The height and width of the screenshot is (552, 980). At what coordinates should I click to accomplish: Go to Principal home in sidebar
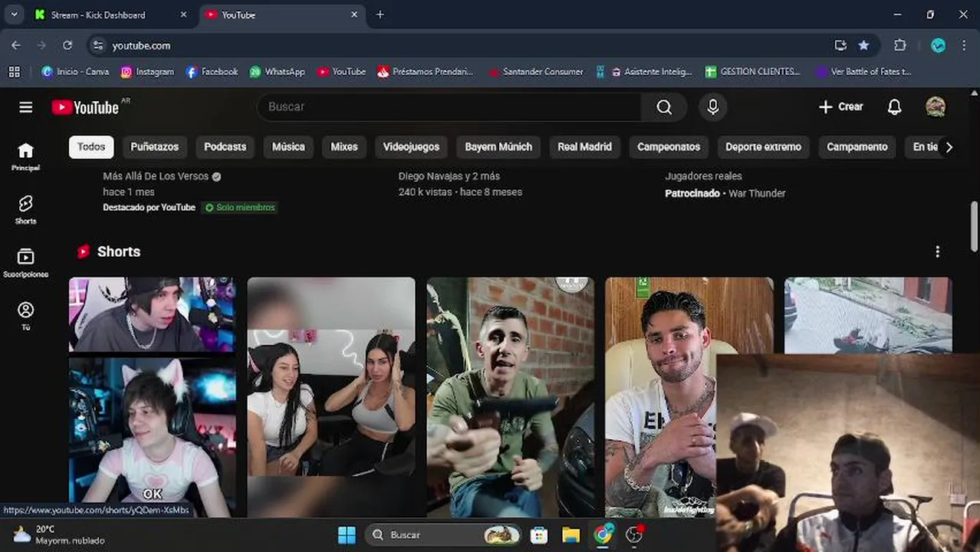(25, 156)
